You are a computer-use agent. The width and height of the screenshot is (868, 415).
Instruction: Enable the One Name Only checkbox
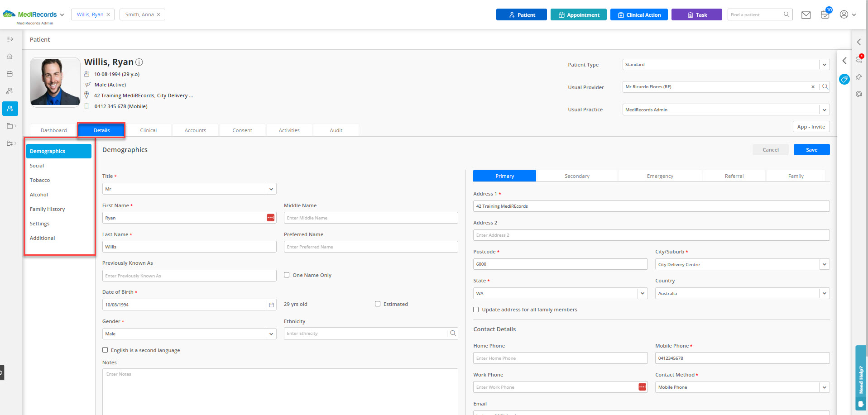(x=286, y=275)
